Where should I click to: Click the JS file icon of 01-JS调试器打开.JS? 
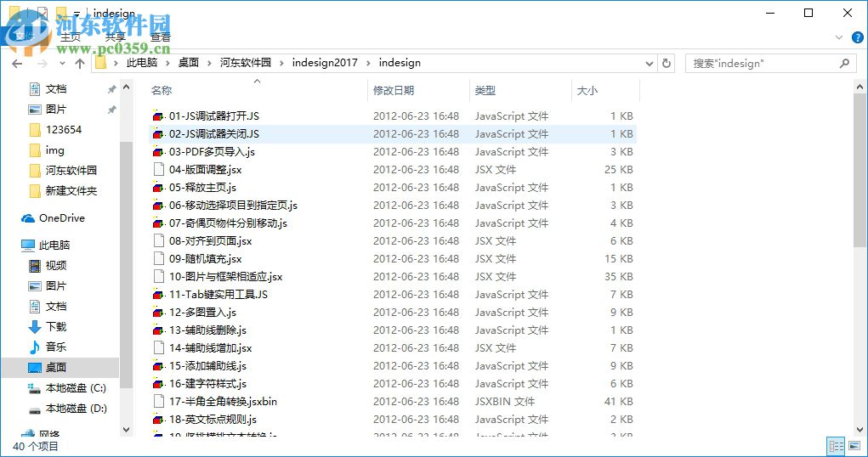158,116
